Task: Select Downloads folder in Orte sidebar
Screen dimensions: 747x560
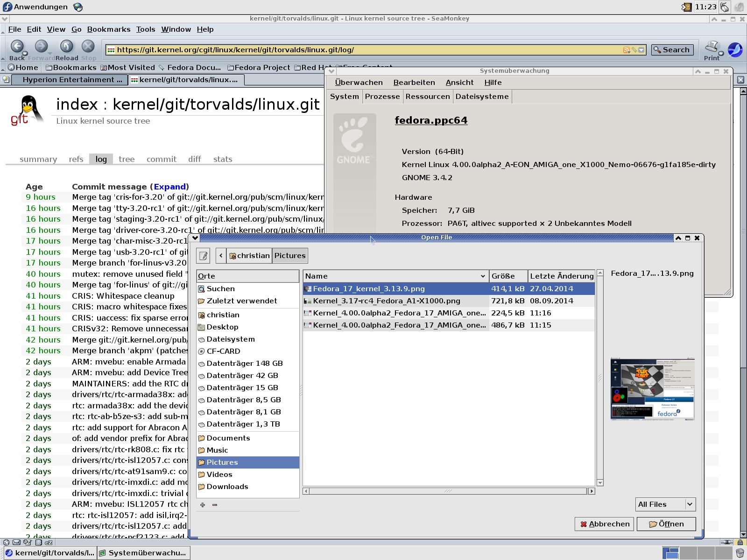Action: [227, 487]
